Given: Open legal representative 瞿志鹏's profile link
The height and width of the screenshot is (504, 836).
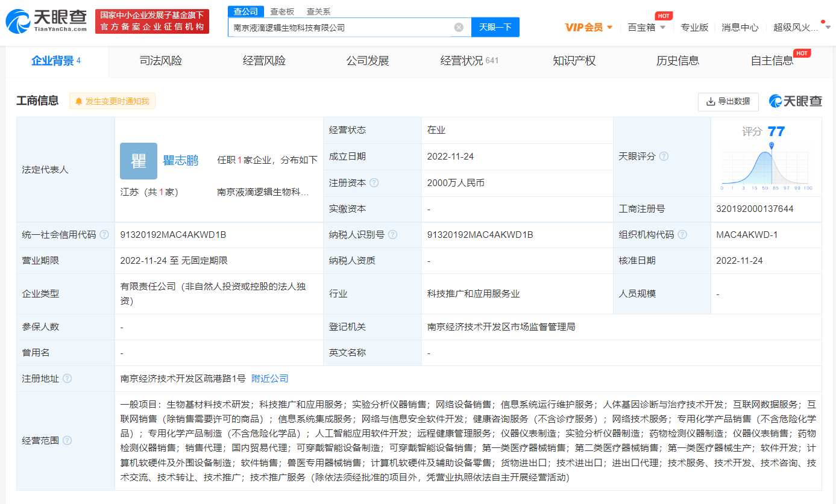Looking at the screenshot, I should click(x=180, y=161).
